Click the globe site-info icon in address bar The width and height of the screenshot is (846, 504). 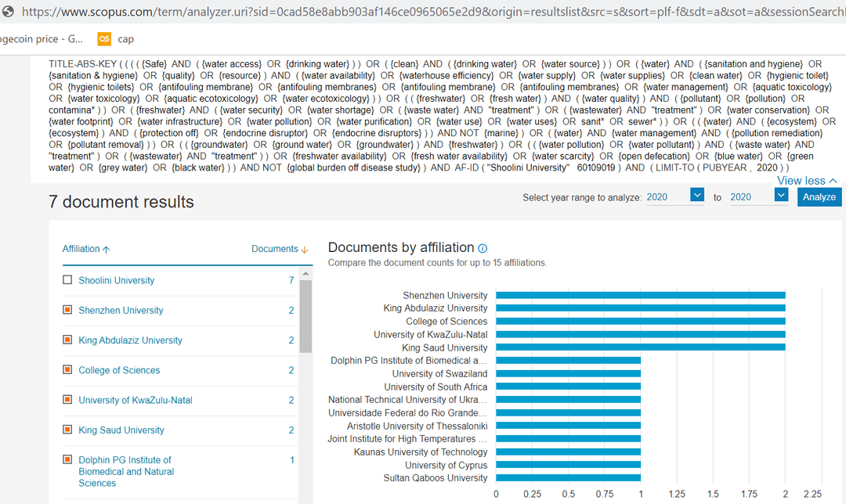[x=8, y=11]
